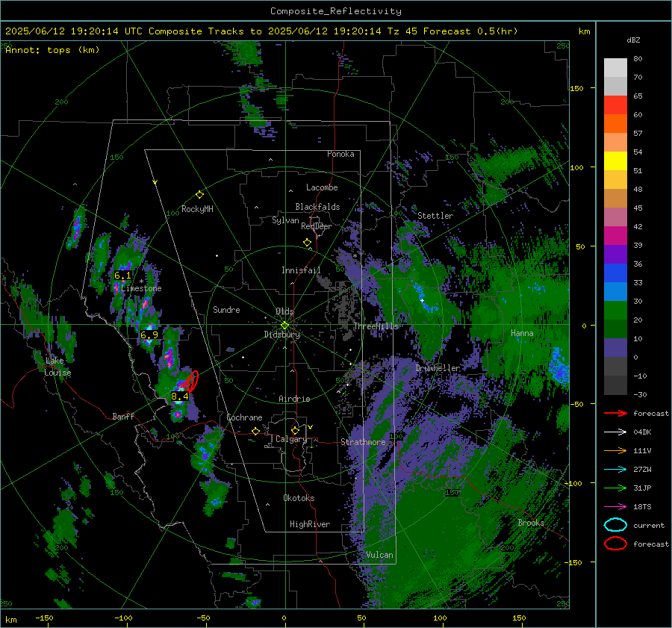Viewport: 672px width, 628px height.
Task: Click the ThreeHills city label
Action: [376, 326]
